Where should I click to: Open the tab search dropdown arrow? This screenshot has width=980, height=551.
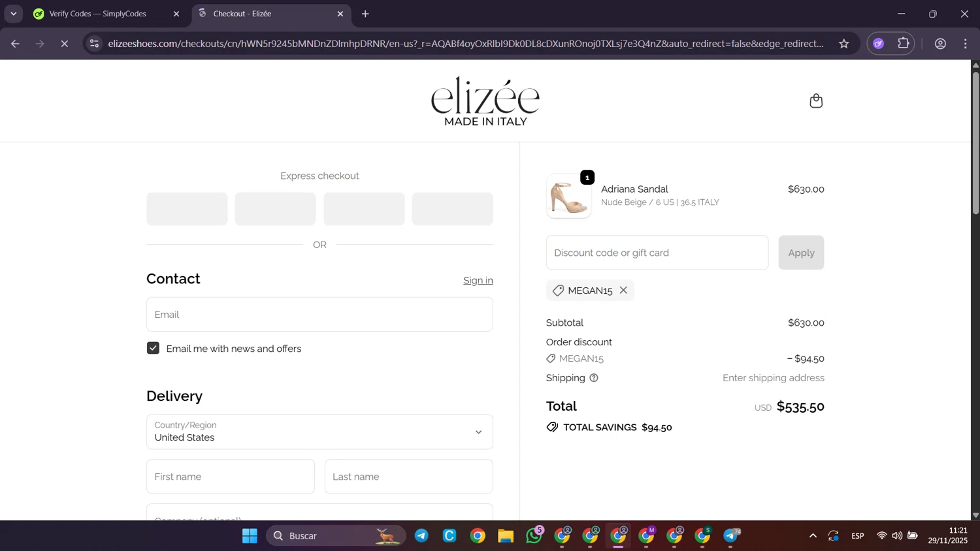[13, 14]
